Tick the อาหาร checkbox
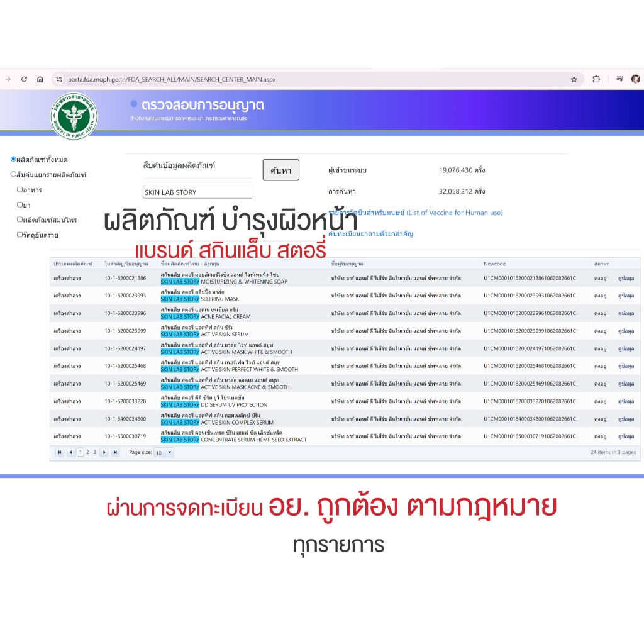Screen dimensions: 644x644 point(19,189)
